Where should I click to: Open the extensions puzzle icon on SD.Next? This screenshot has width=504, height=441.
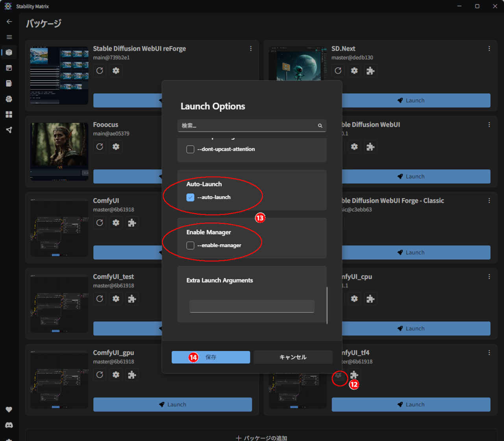pyautogui.click(x=370, y=70)
